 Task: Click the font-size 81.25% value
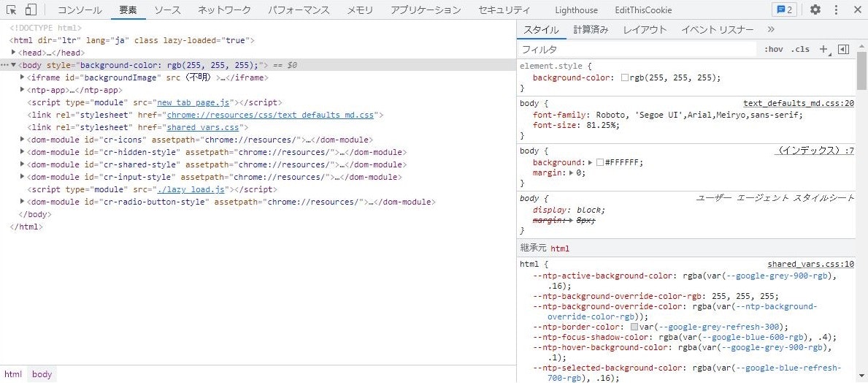[x=602, y=125]
